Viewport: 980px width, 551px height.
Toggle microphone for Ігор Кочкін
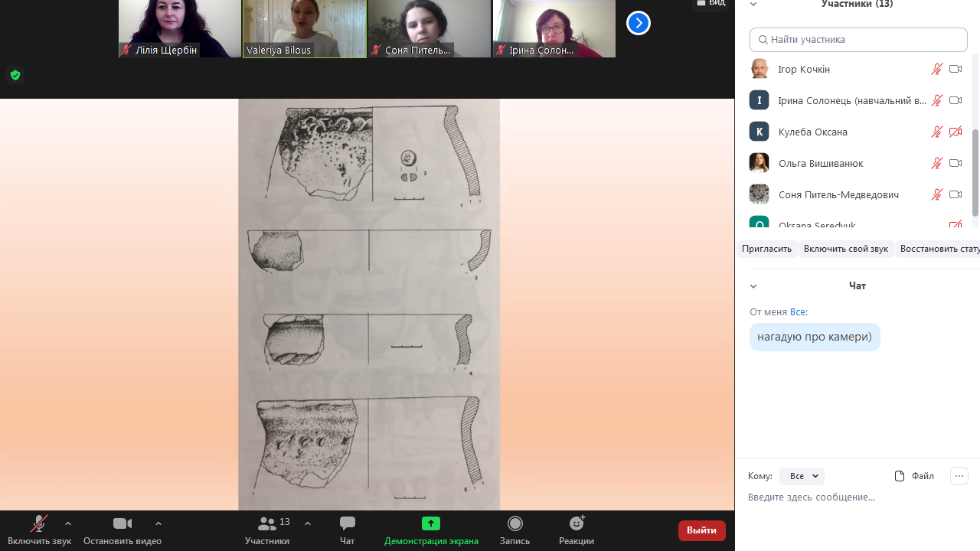[936, 70]
